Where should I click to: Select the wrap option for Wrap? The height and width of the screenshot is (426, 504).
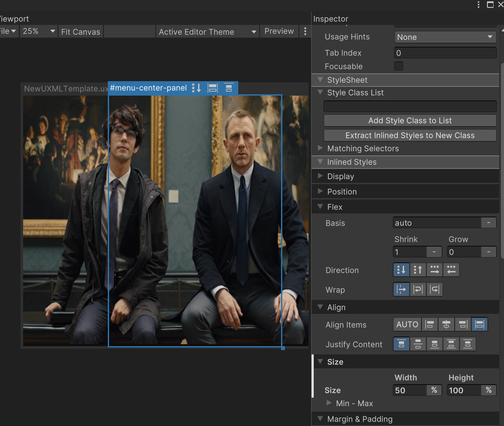tap(418, 289)
